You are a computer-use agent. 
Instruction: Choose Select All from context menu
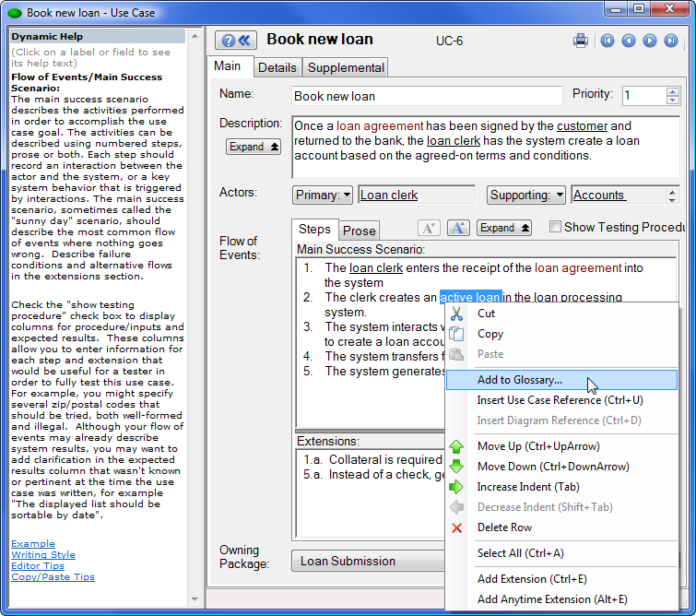[x=561, y=553]
